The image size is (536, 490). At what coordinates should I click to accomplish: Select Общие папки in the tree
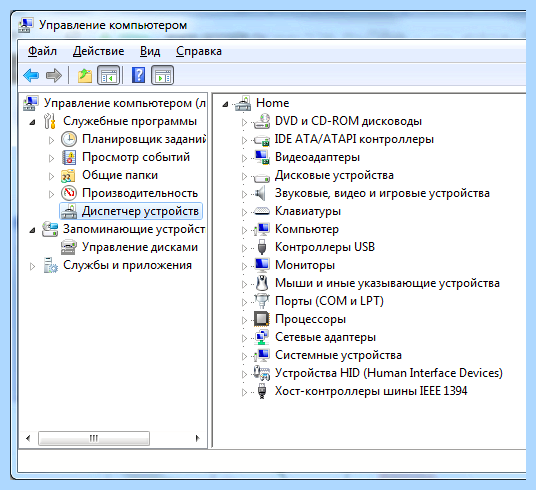click(120, 175)
